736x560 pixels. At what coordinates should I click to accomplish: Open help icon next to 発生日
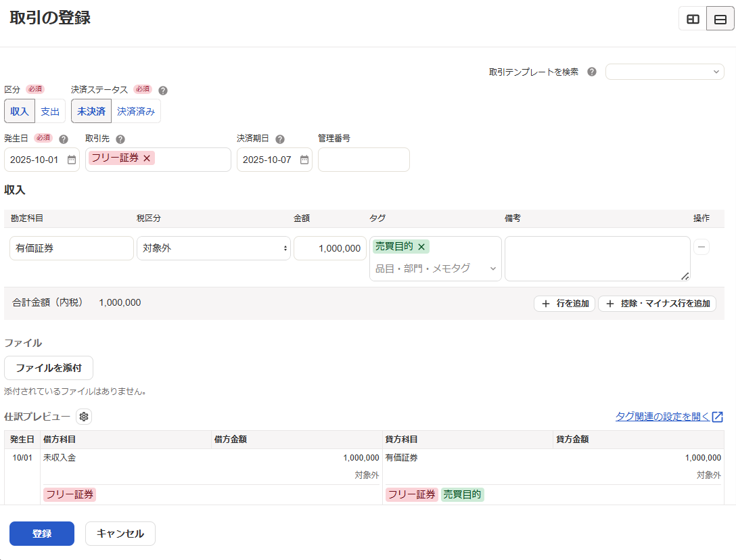point(64,139)
